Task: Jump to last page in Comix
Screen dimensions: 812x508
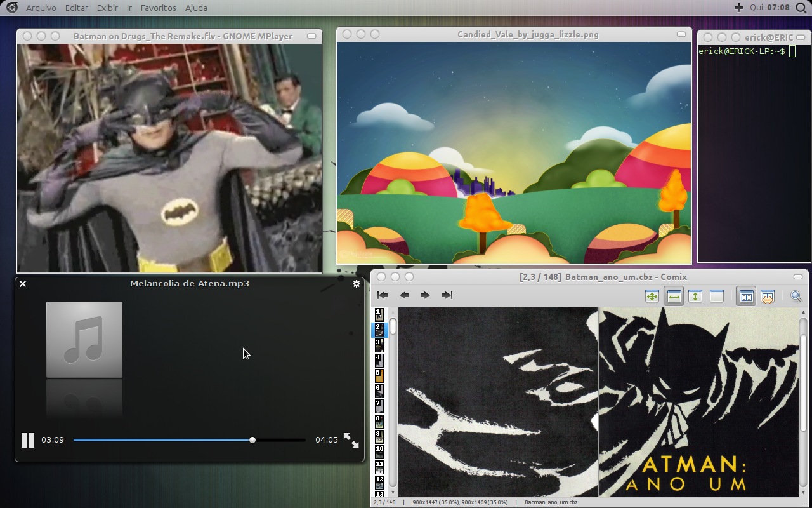Action: click(447, 295)
